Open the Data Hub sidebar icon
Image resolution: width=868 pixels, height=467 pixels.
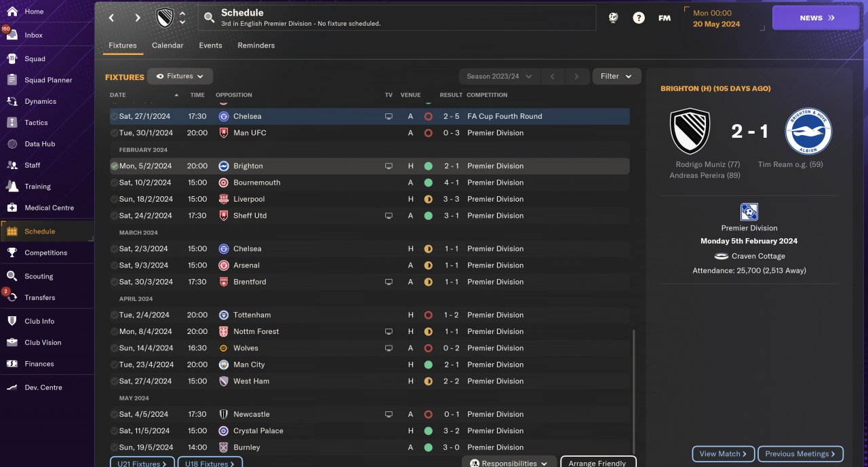(x=12, y=144)
